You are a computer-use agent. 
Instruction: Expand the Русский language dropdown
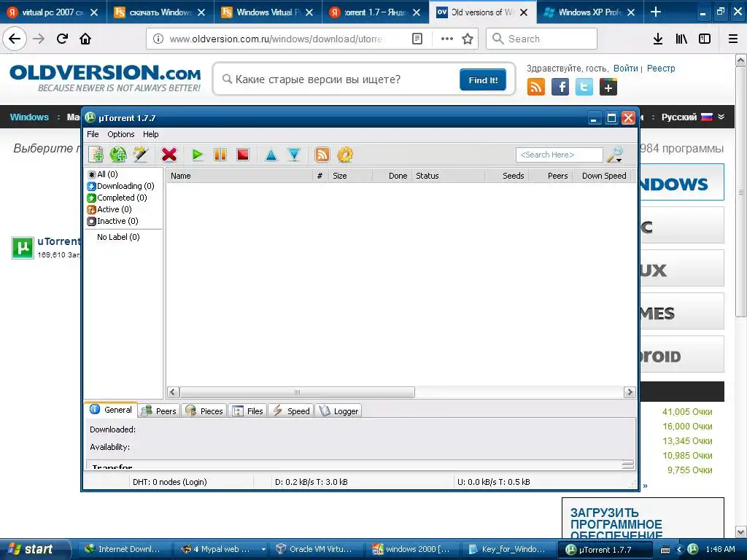(693, 117)
